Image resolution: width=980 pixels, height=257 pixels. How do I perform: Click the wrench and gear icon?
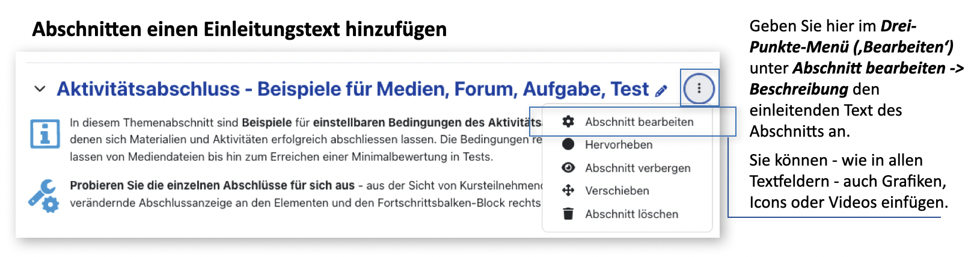[x=43, y=196]
